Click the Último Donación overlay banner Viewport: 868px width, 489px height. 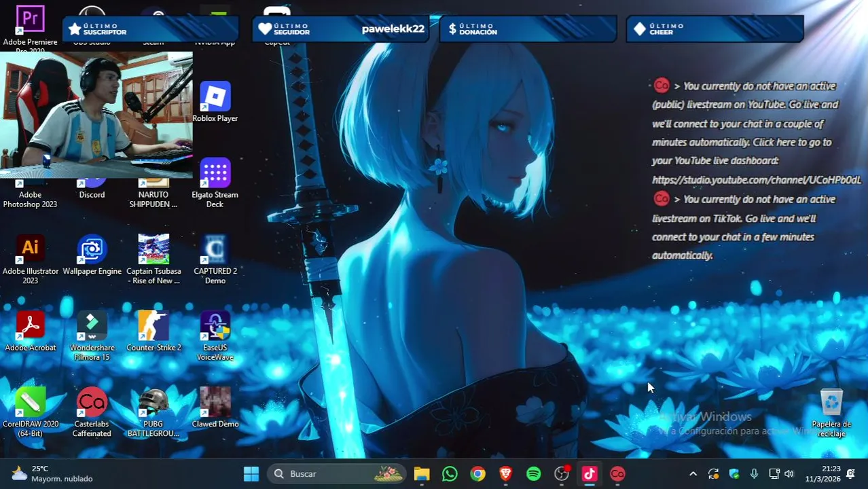click(528, 29)
